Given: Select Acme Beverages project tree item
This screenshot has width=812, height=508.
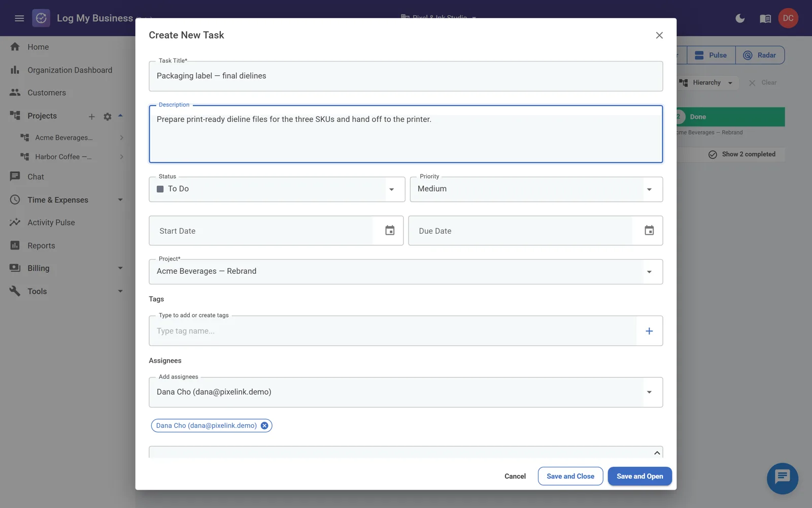Looking at the screenshot, I should 64,138.
